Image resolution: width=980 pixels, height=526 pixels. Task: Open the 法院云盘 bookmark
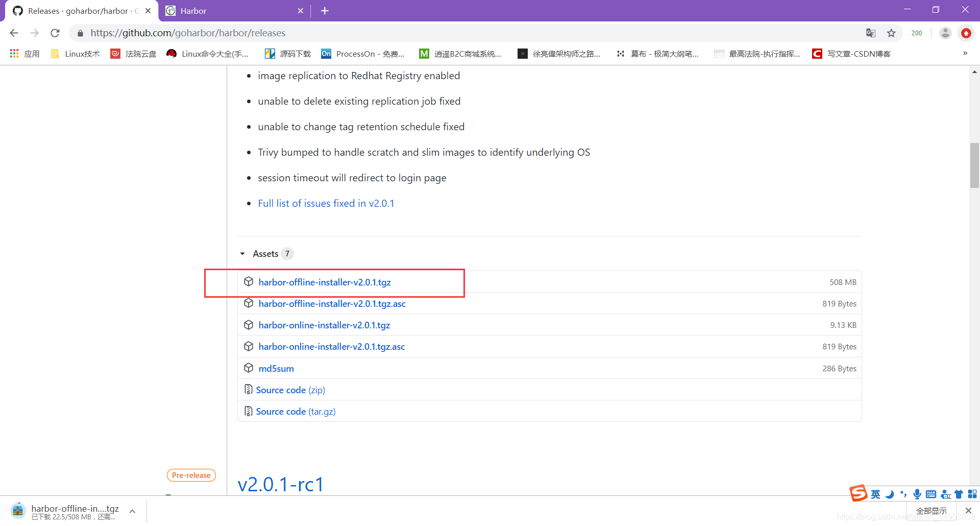134,54
